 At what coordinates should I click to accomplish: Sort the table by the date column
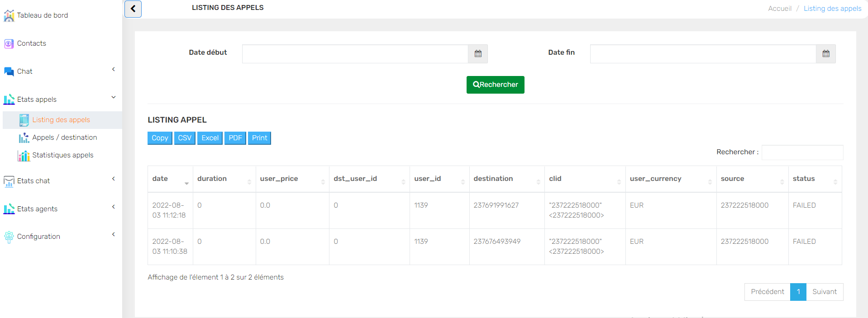point(170,179)
